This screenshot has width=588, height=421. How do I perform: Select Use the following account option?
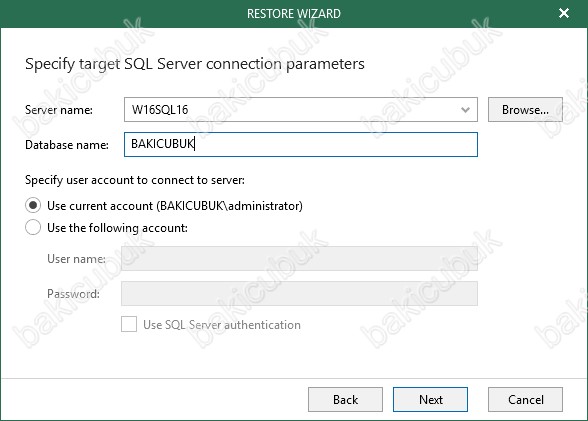33,227
